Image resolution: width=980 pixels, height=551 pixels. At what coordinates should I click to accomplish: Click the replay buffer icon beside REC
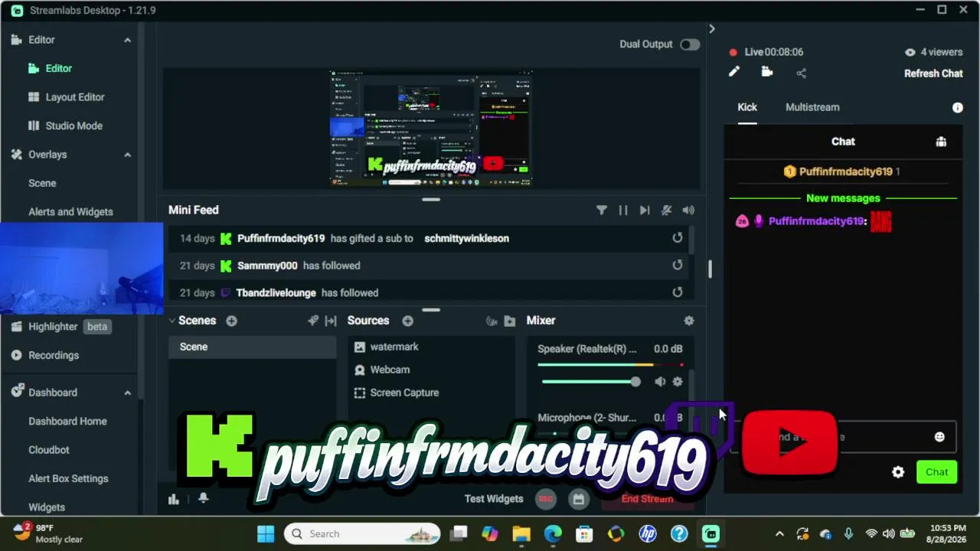(x=578, y=499)
